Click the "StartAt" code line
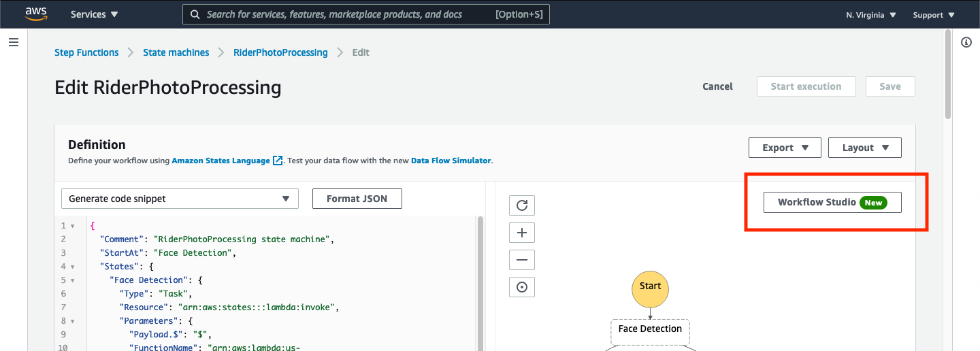The image size is (980, 351). 167,253
